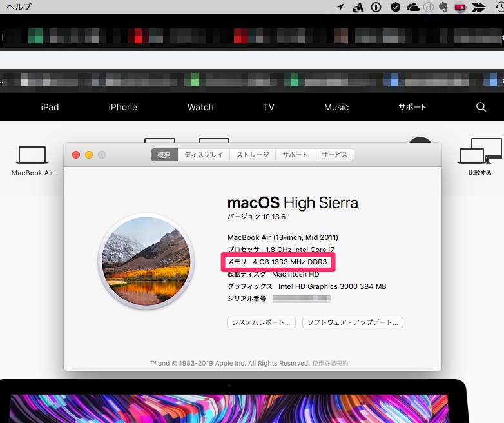Click the copyright 1983-2019 Apple Inc. text
This screenshot has width=504, height=423.
point(230,364)
